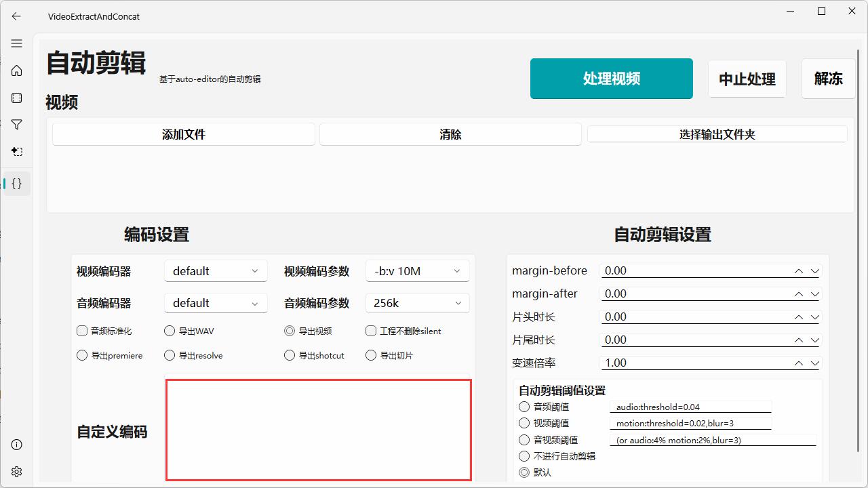Decrease the 片头时长 value
The image size is (868, 488).
pyautogui.click(x=814, y=317)
